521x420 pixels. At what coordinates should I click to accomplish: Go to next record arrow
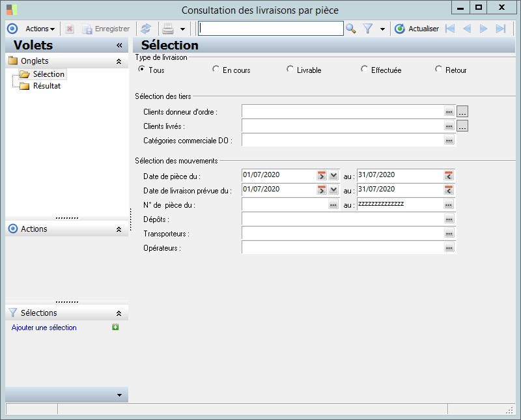(483, 29)
